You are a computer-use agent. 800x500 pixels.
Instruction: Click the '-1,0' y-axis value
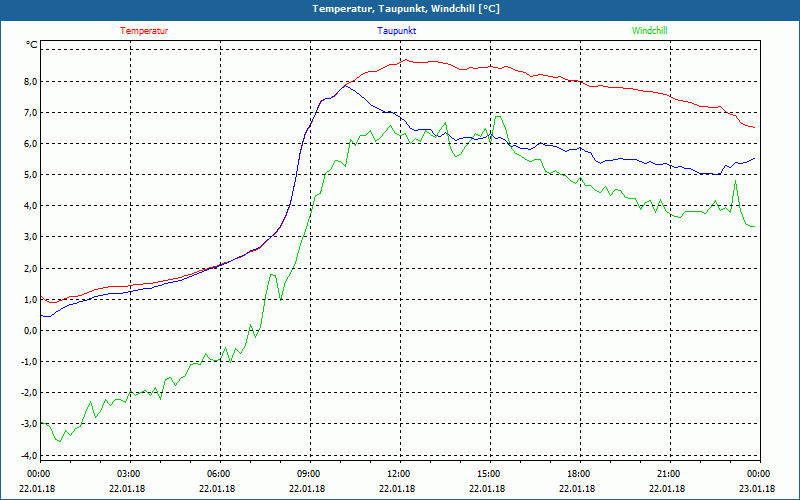tap(29, 362)
